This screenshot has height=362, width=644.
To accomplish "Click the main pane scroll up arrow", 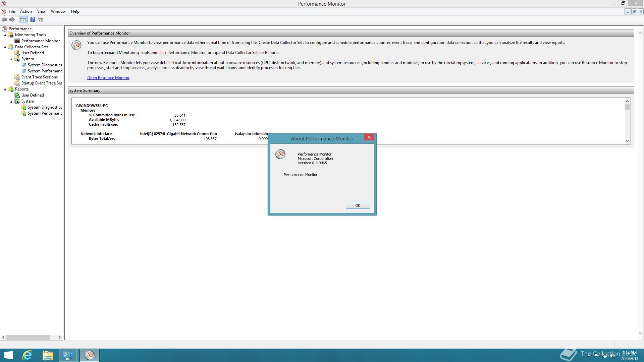I will point(640,33).
